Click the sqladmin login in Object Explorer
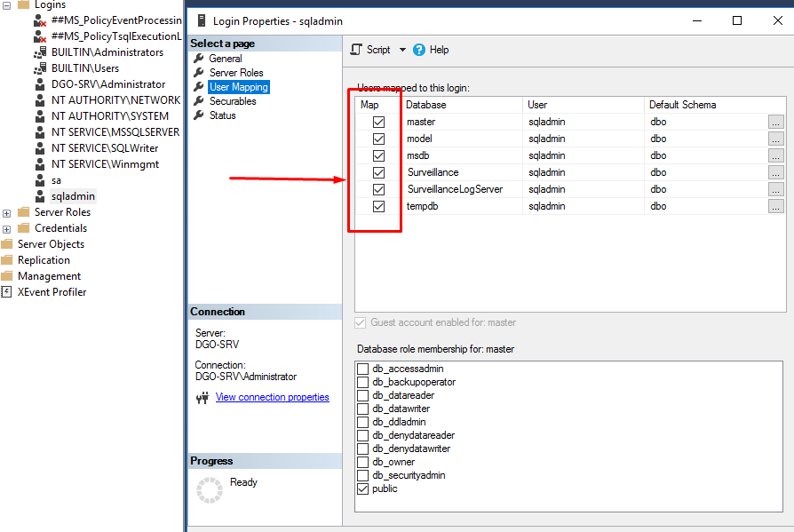This screenshot has width=794, height=532. click(73, 195)
